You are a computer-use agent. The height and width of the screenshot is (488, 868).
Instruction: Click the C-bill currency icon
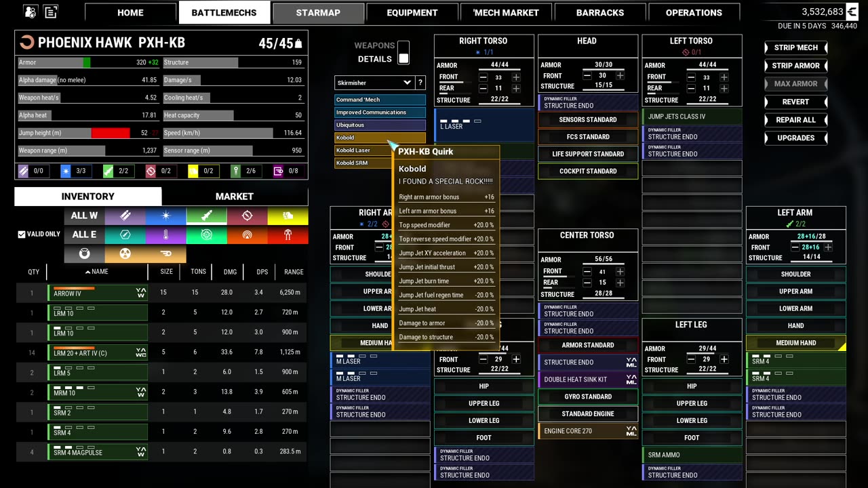(852, 12)
